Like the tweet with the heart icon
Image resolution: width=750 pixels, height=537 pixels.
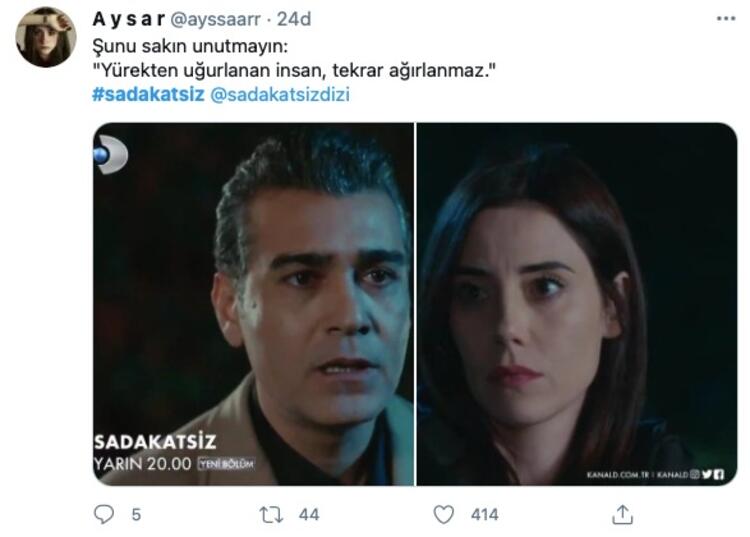pos(443,515)
